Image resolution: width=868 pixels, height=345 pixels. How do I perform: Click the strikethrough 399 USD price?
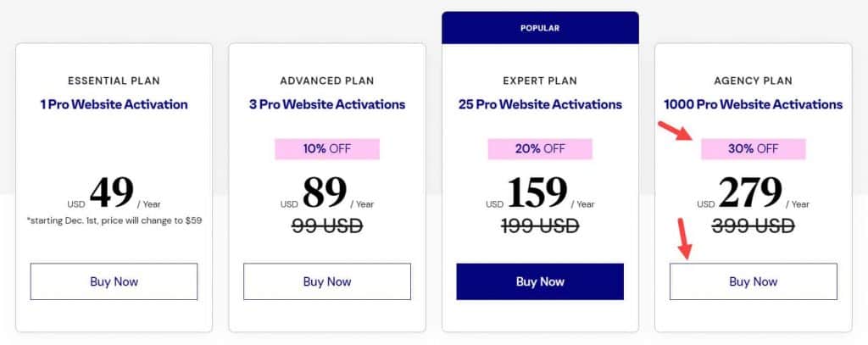coord(753,226)
